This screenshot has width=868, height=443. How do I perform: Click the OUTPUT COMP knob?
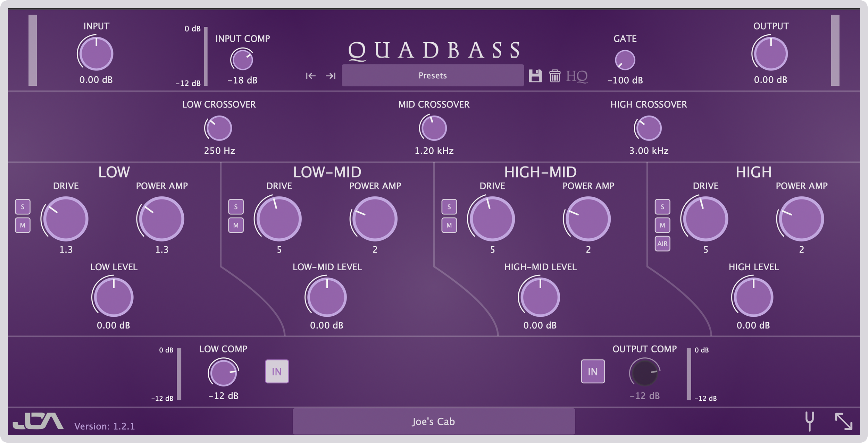(x=644, y=373)
